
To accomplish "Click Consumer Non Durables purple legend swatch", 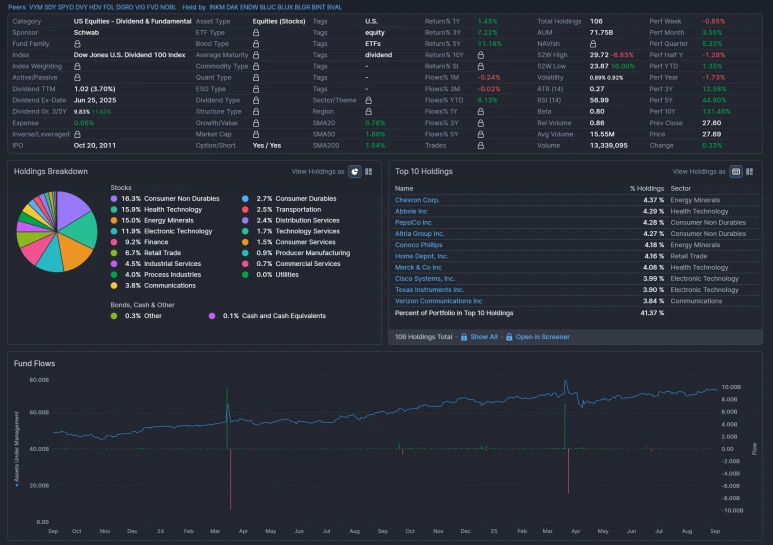I will (x=114, y=199).
